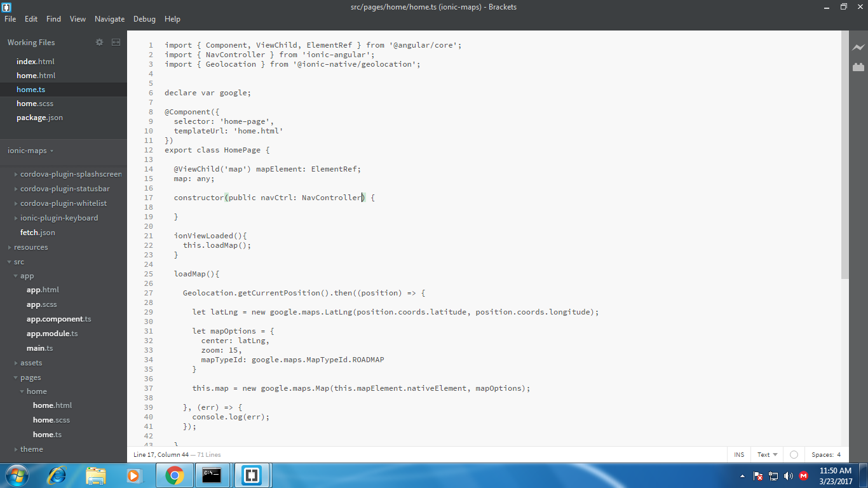This screenshot has width=868, height=488.
Task: Click the network tray icon
Action: pos(773,476)
